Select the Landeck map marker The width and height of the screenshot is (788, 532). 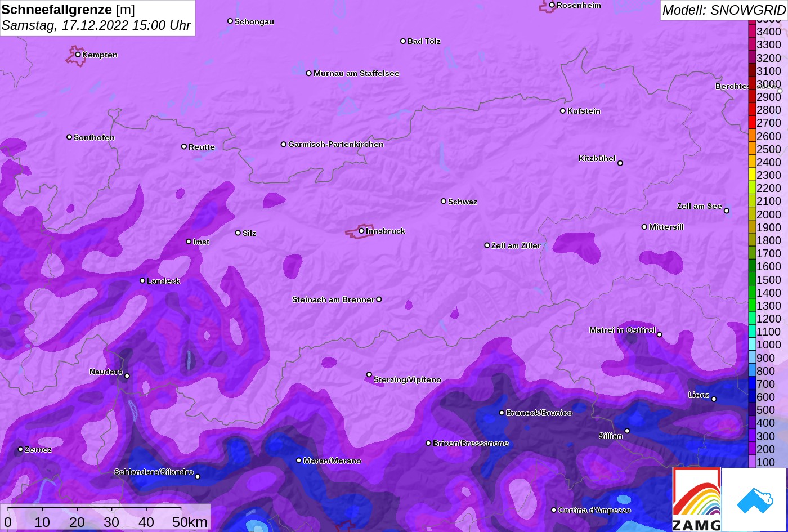(142, 280)
